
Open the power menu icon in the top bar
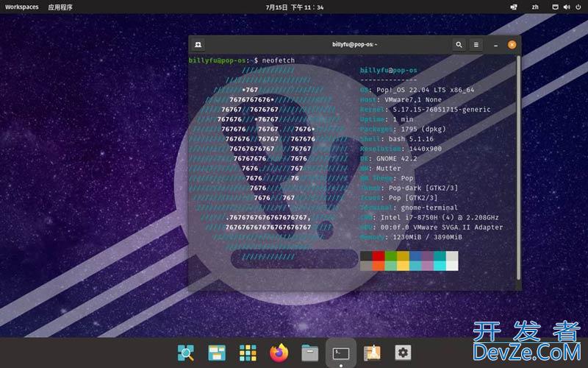coord(578,7)
